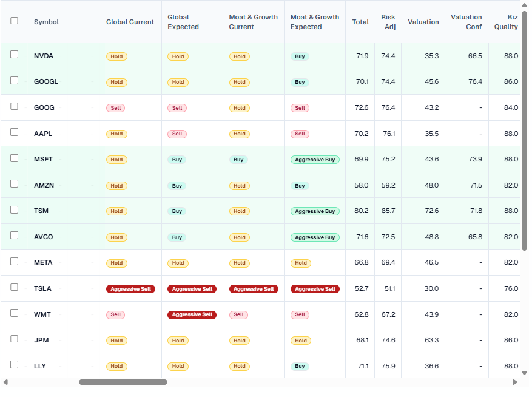
Task: Toggle the select-all checkbox in the header
Action: (x=15, y=21)
